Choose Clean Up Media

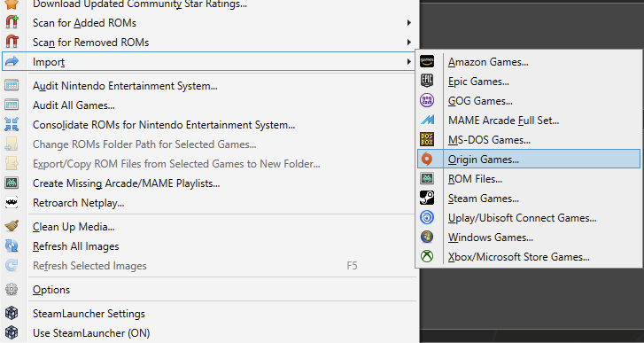click(74, 227)
